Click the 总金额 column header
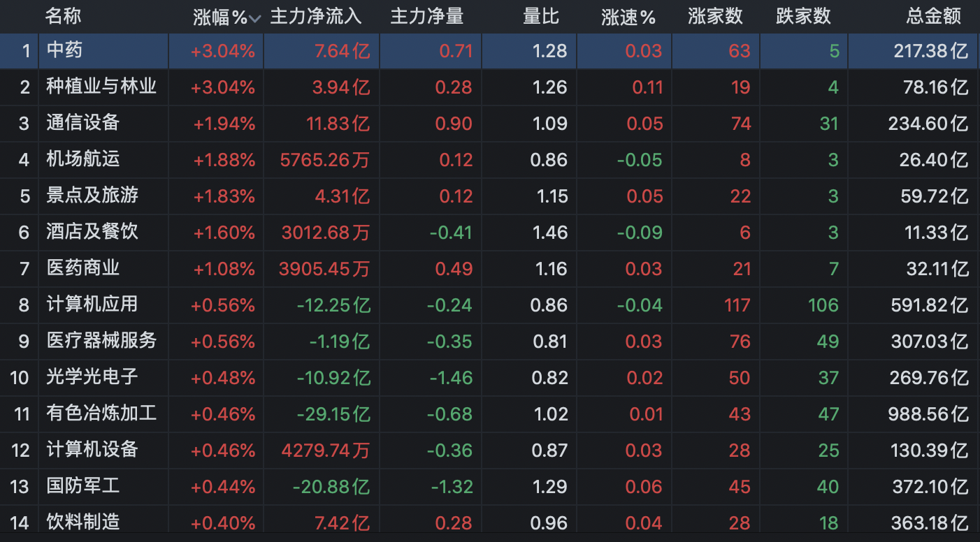This screenshot has height=542, width=980. (x=934, y=17)
